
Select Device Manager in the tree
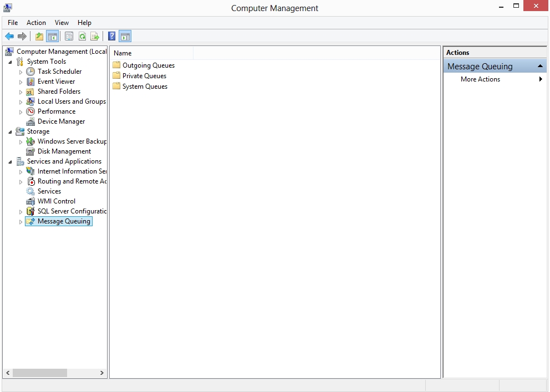[x=61, y=121]
